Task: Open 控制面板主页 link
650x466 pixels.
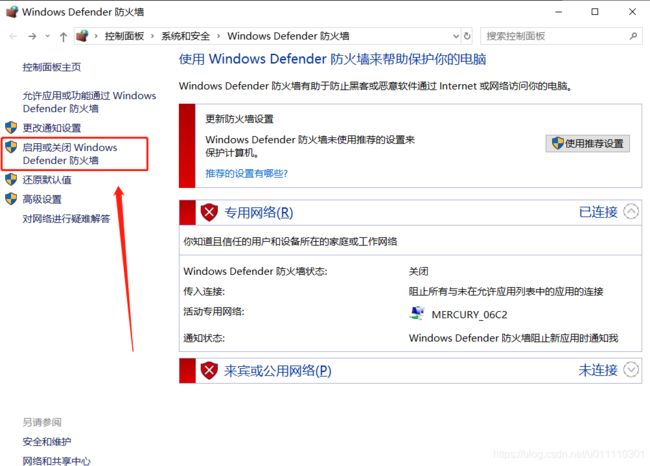Action: click(52, 67)
